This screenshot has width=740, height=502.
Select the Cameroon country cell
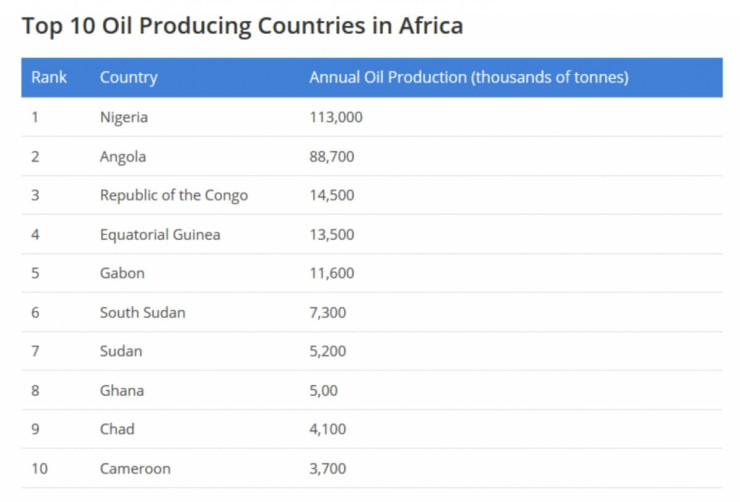click(x=135, y=468)
